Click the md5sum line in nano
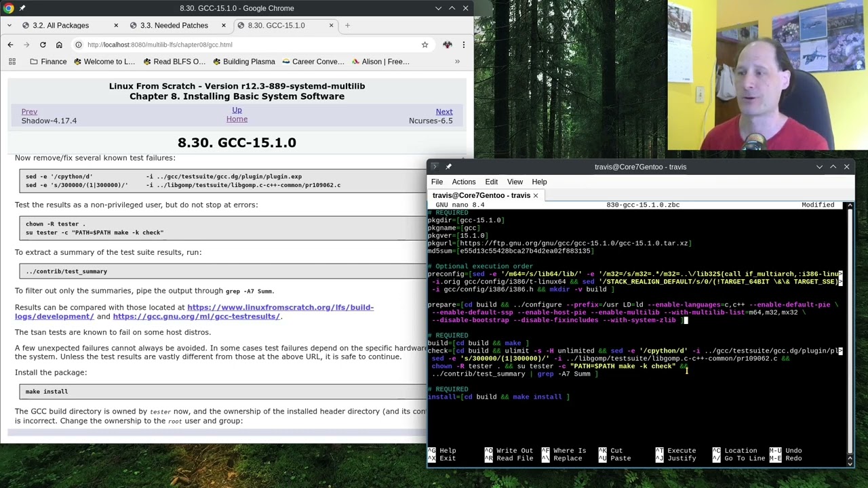 tap(511, 251)
